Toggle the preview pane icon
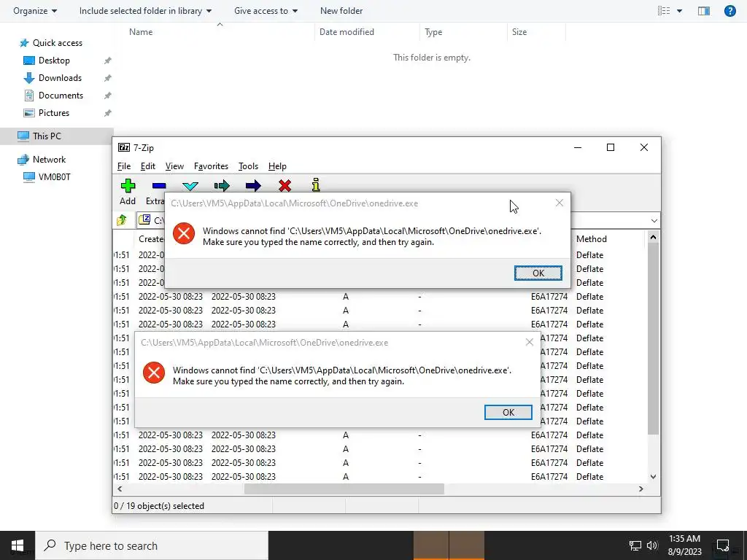This screenshot has width=747, height=560. pos(704,10)
